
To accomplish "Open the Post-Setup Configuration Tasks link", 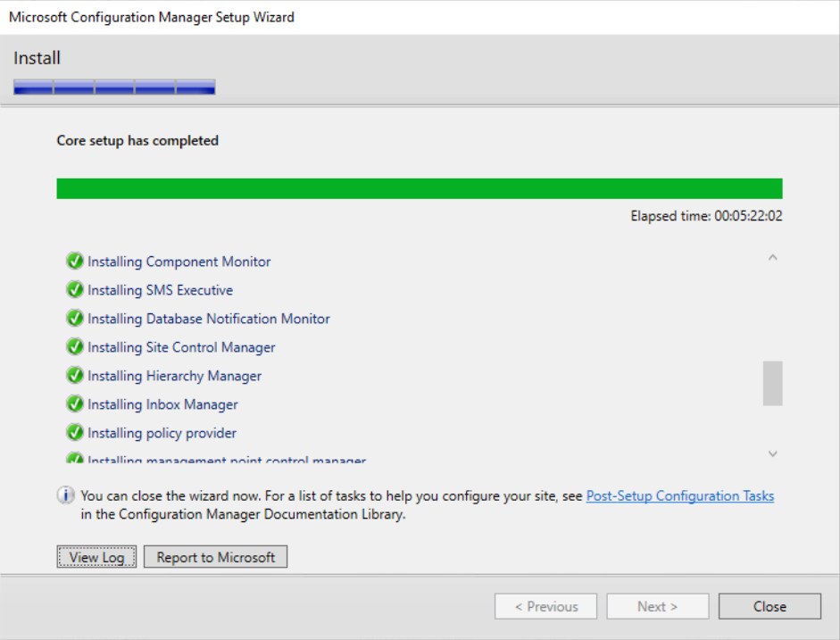I will pyautogui.click(x=679, y=496).
